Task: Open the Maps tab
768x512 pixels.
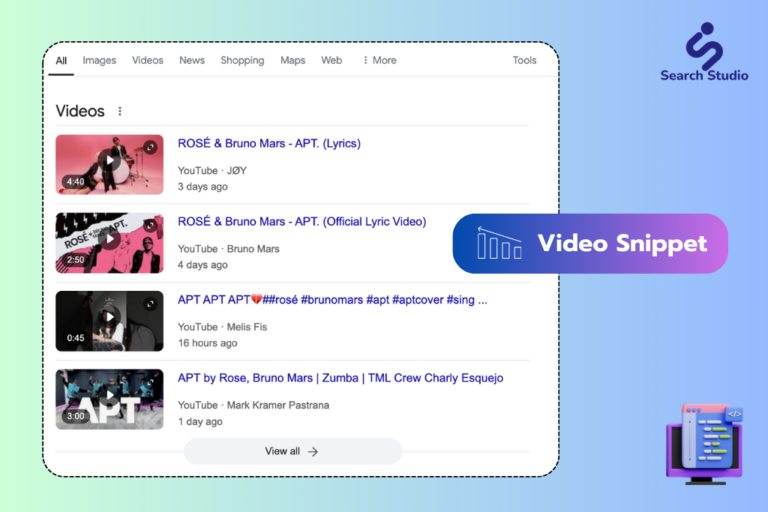Action: 292,60
